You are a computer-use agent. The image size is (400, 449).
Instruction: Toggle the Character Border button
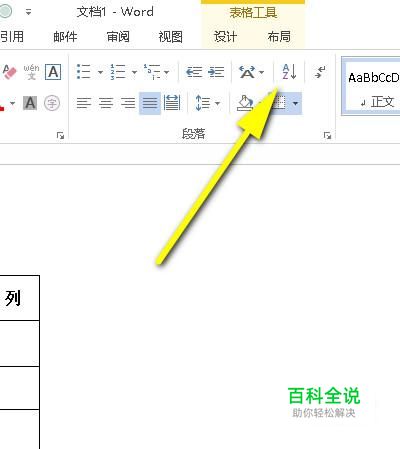[x=53, y=72]
